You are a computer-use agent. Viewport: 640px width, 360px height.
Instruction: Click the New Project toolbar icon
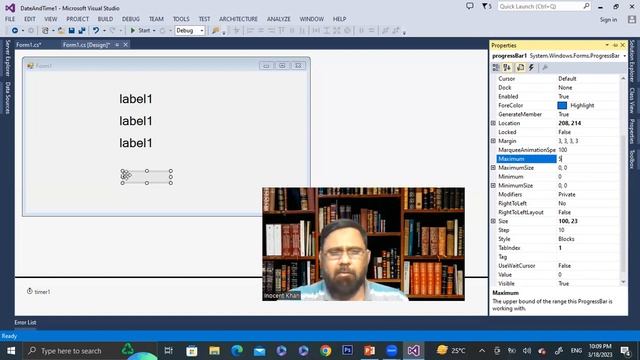[x=45, y=31]
